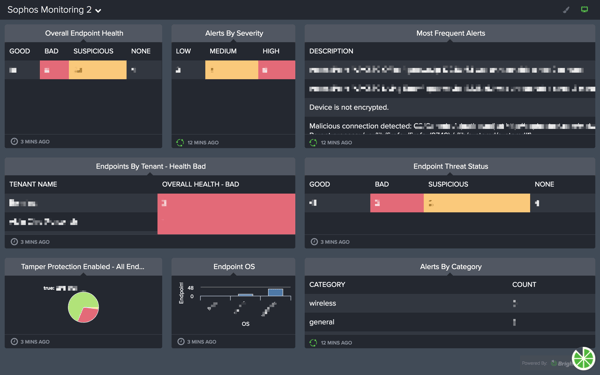
Task: Click the lime slice logo icon
Action: (583, 359)
